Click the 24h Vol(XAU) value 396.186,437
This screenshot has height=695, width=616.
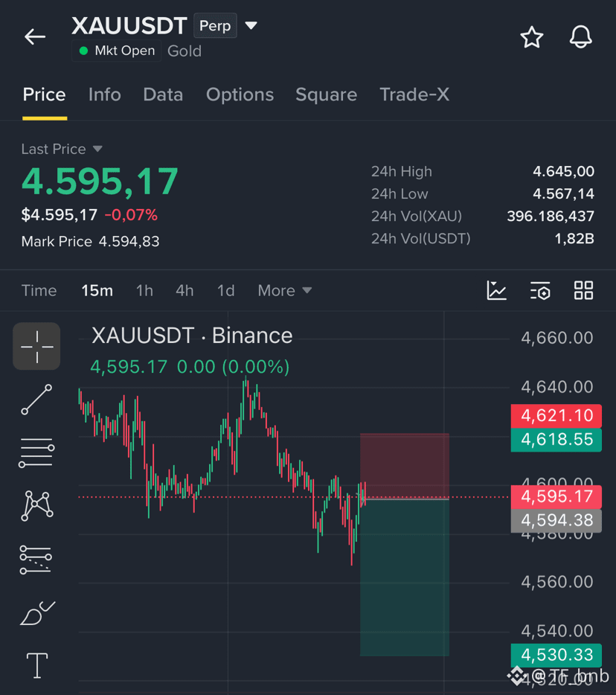pyautogui.click(x=551, y=217)
